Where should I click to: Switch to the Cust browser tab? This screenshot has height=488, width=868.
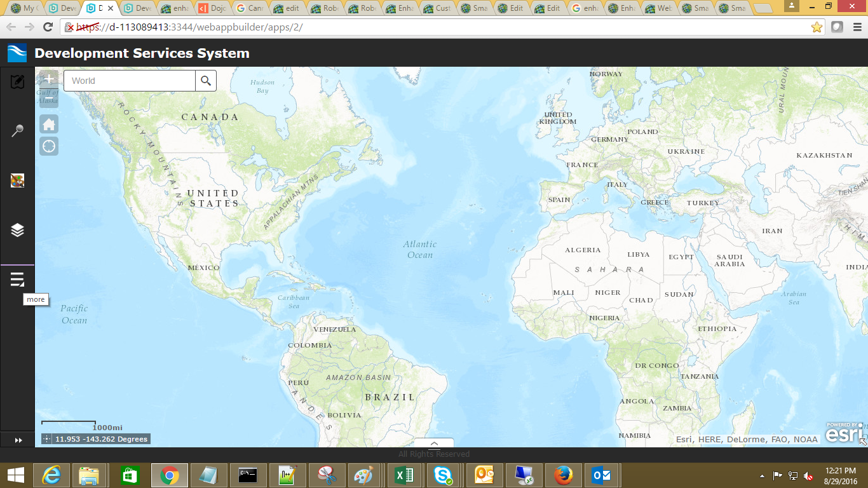click(437, 9)
